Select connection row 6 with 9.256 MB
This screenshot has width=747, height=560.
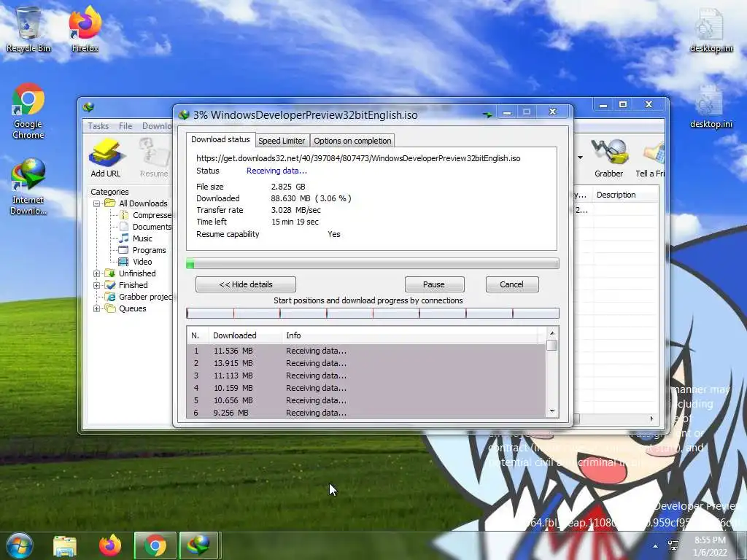click(x=366, y=413)
